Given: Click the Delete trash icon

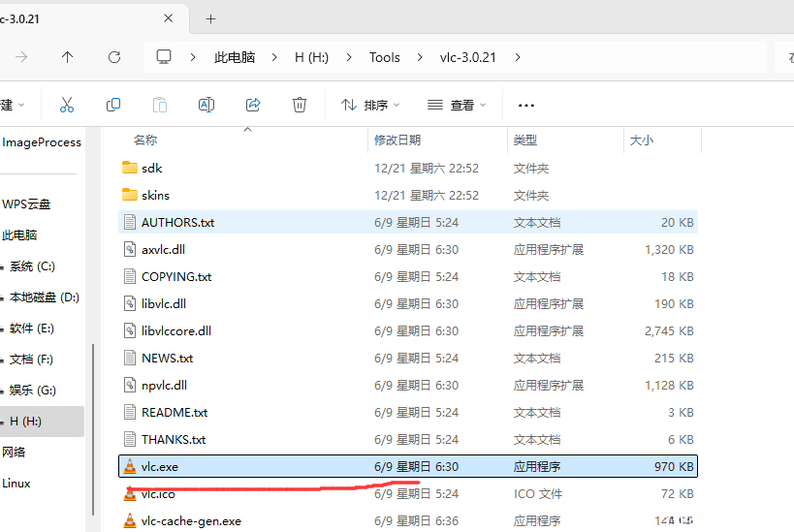Looking at the screenshot, I should (x=300, y=105).
